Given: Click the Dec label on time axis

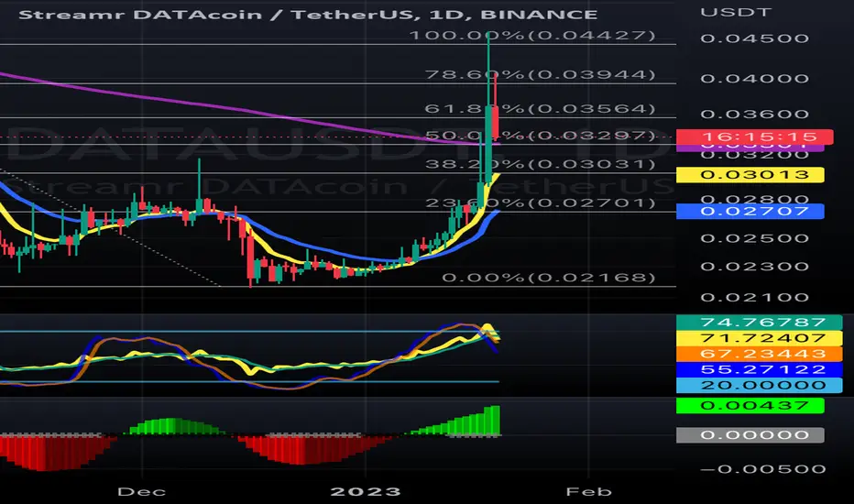Looking at the screenshot, I should click(142, 492).
